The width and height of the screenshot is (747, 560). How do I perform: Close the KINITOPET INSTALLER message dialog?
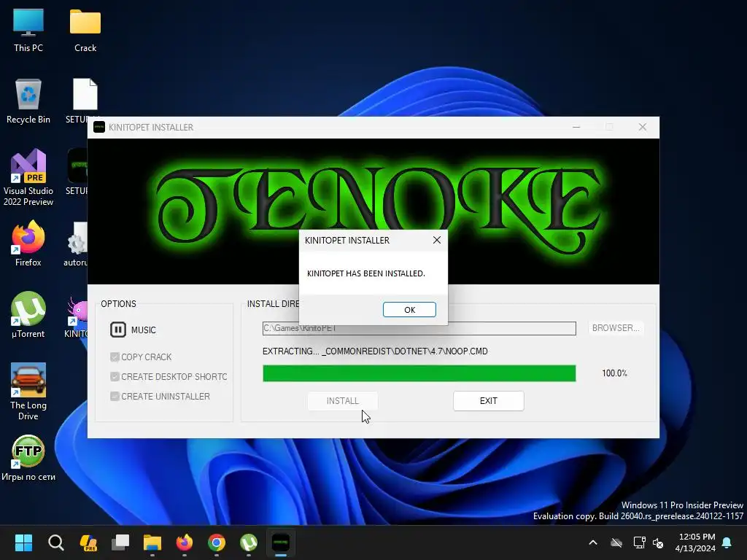click(437, 240)
